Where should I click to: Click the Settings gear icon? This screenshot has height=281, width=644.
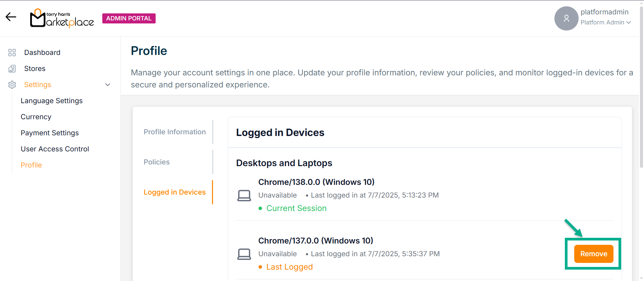coord(12,85)
